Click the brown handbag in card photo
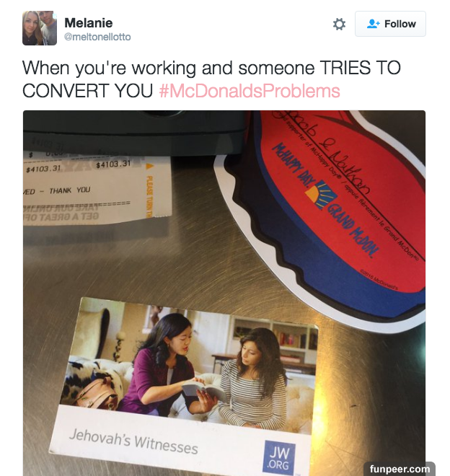 coord(97,393)
